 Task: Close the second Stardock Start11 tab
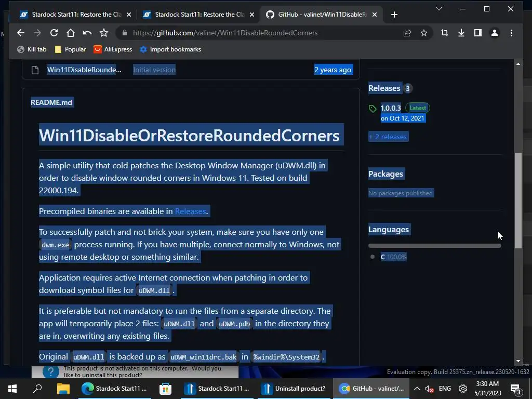tap(252, 15)
